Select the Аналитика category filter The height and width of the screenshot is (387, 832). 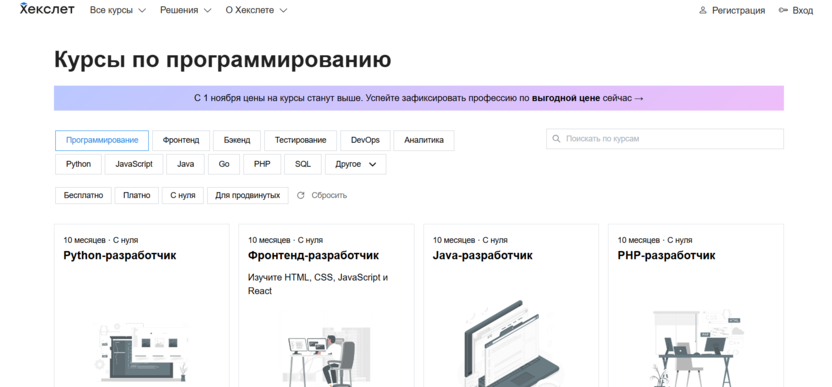point(424,140)
